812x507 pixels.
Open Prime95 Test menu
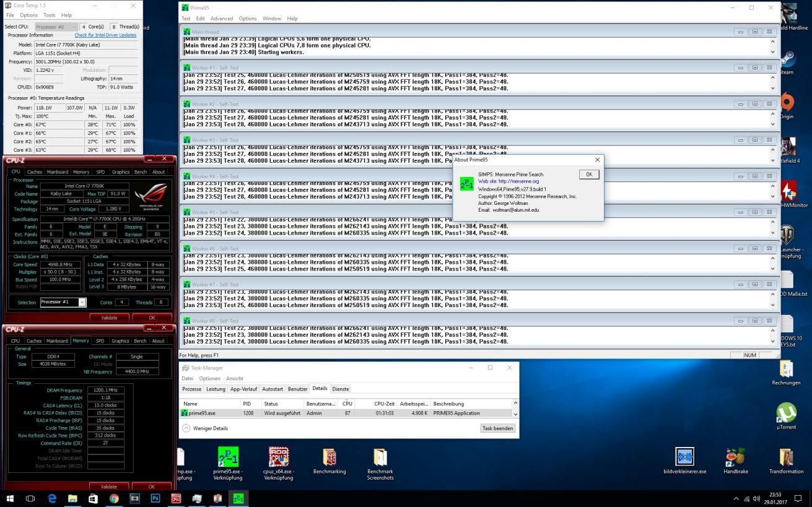coord(186,19)
